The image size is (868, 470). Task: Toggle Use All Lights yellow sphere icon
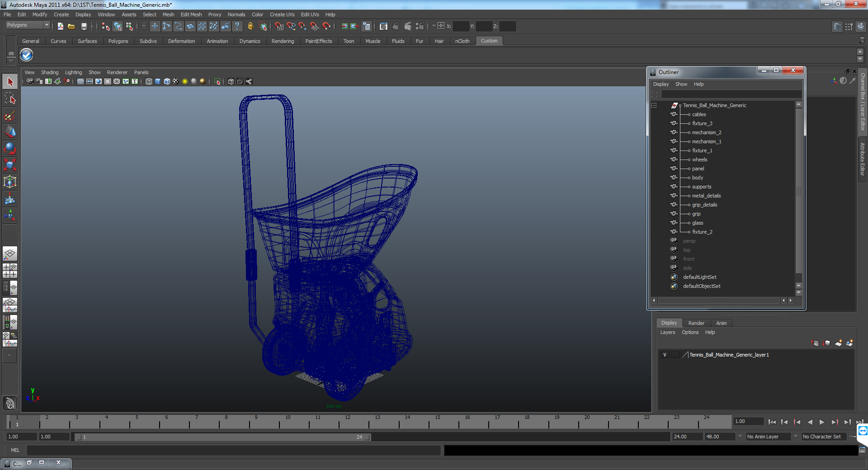click(x=185, y=81)
